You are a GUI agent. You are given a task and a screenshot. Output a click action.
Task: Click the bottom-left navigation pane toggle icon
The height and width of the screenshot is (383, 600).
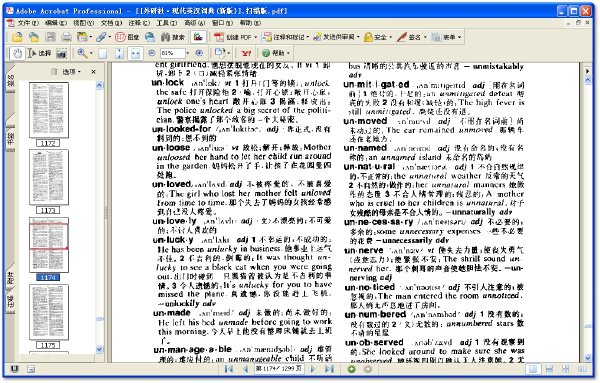coord(14,369)
